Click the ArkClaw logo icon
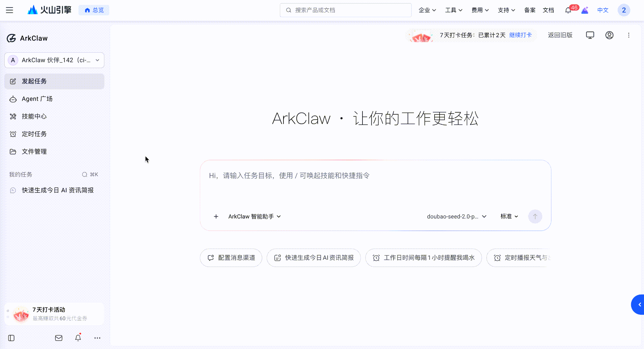 pyautogui.click(x=11, y=38)
